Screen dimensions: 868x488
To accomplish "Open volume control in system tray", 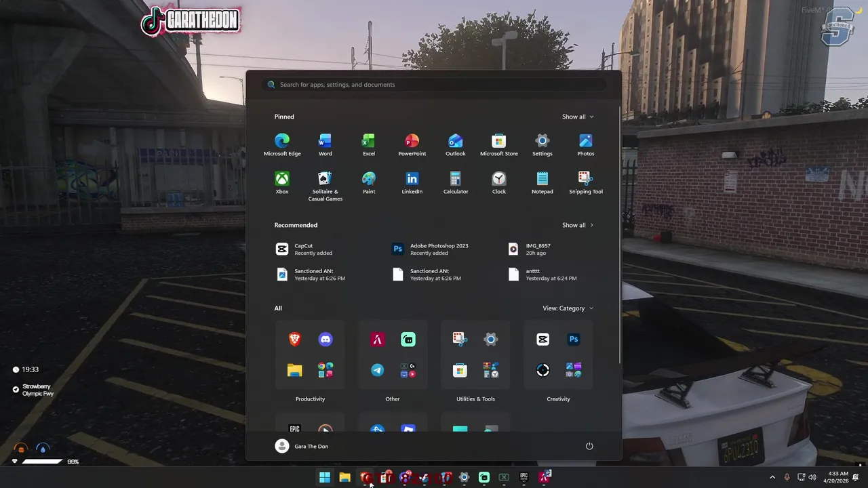I will [x=812, y=477].
